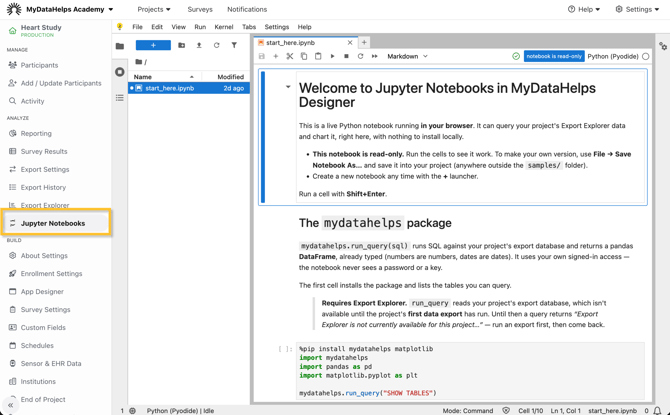Select start_here.ipynb in file list

(189, 88)
